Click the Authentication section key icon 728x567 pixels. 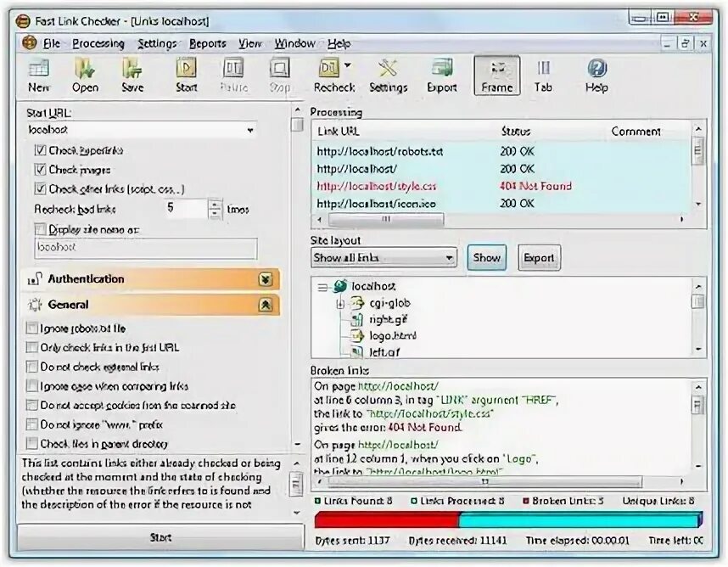click(x=36, y=279)
